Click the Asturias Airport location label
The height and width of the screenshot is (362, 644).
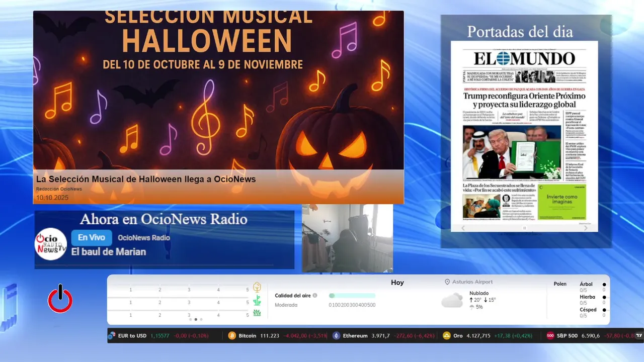point(472,282)
